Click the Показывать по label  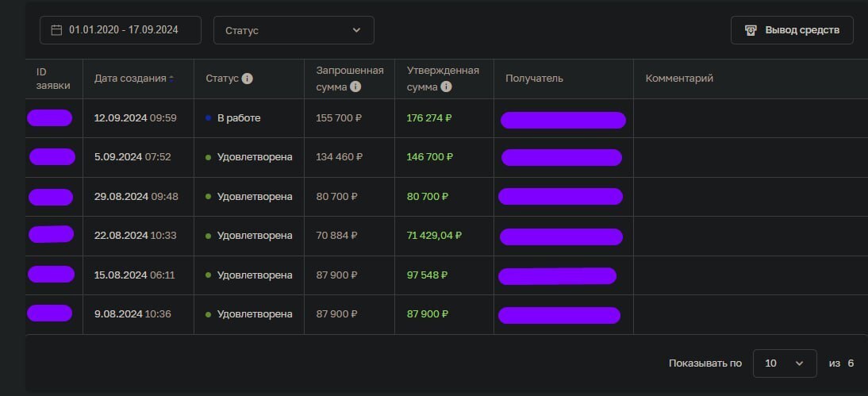point(705,364)
